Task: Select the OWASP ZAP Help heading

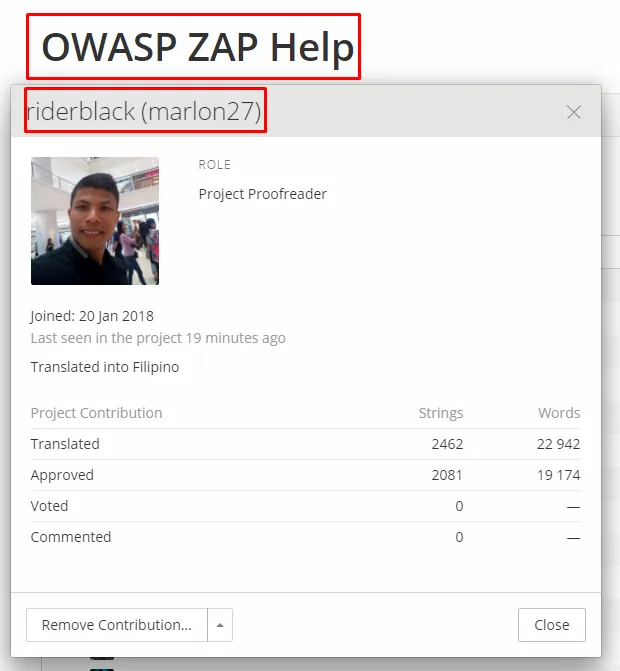Action: click(x=198, y=47)
